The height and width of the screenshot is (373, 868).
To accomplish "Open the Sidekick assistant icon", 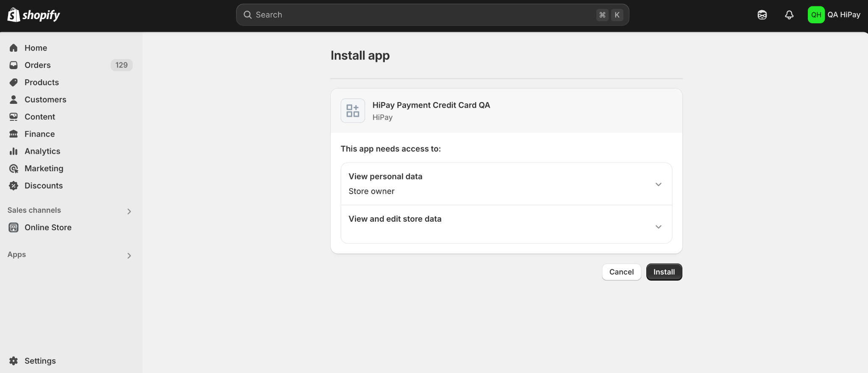I will coord(762,15).
